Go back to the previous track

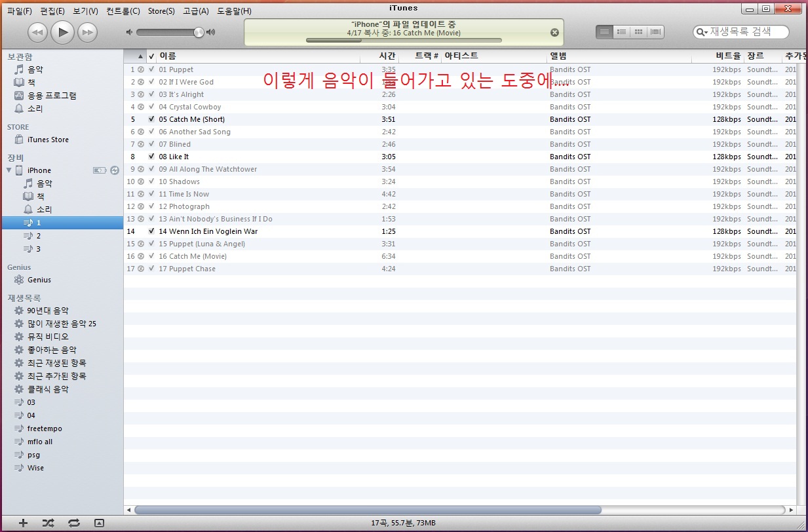(37, 31)
